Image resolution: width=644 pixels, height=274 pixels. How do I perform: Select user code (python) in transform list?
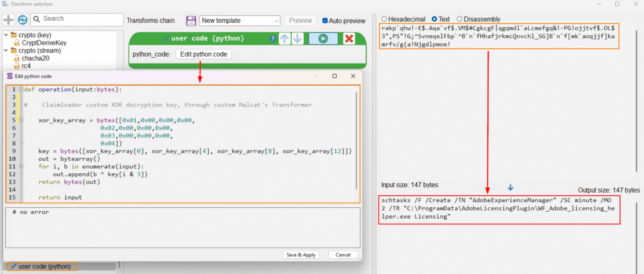(x=44, y=267)
